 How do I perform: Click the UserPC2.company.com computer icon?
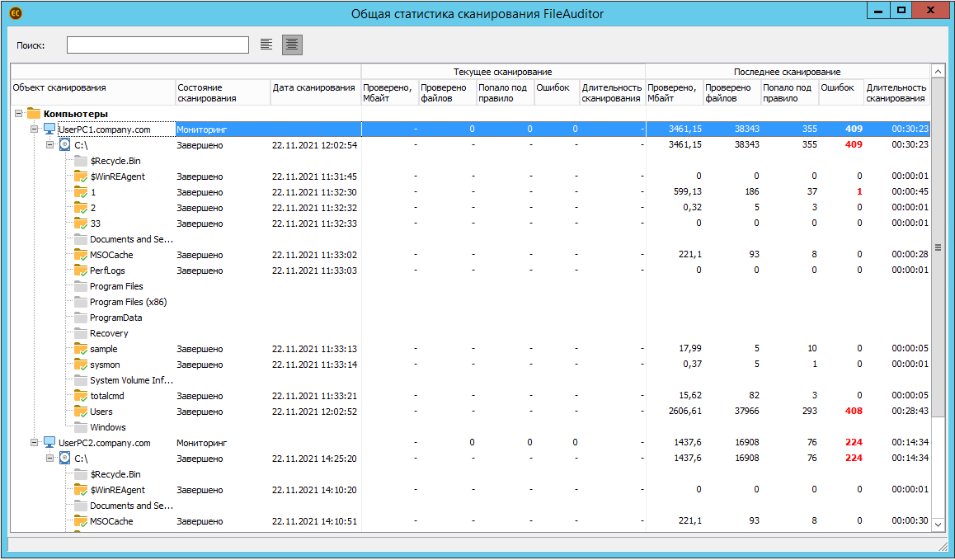(x=49, y=443)
